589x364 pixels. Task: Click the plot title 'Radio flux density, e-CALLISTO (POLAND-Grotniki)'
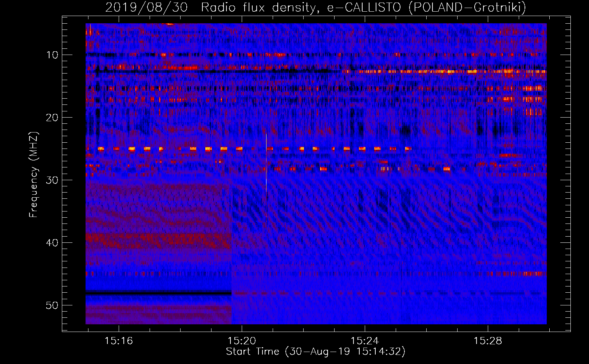coord(364,7)
